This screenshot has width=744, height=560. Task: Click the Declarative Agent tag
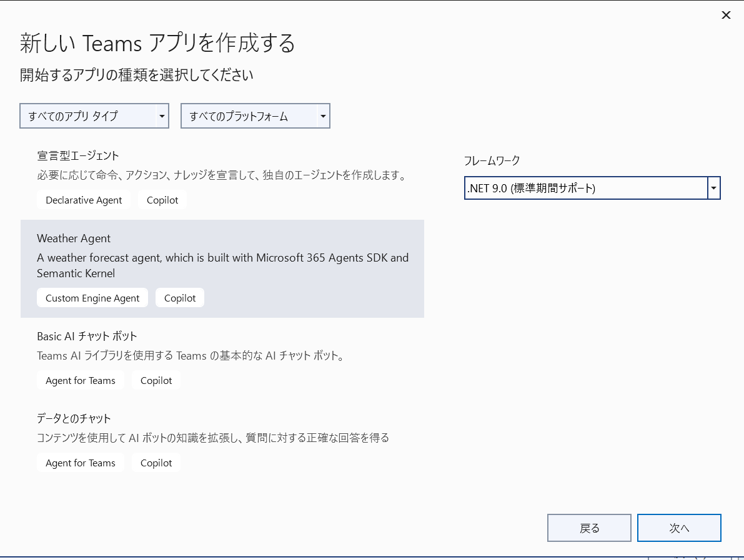click(84, 200)
